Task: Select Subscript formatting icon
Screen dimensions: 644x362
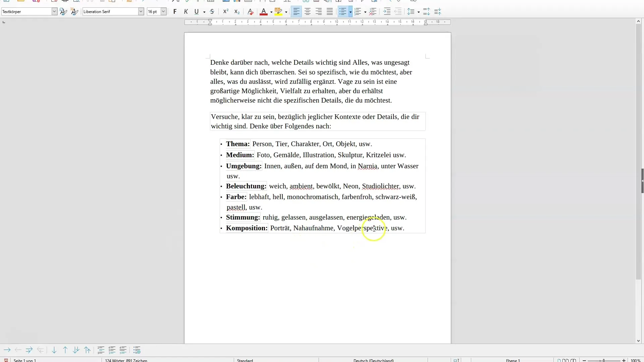Action: tap(236, 11)
